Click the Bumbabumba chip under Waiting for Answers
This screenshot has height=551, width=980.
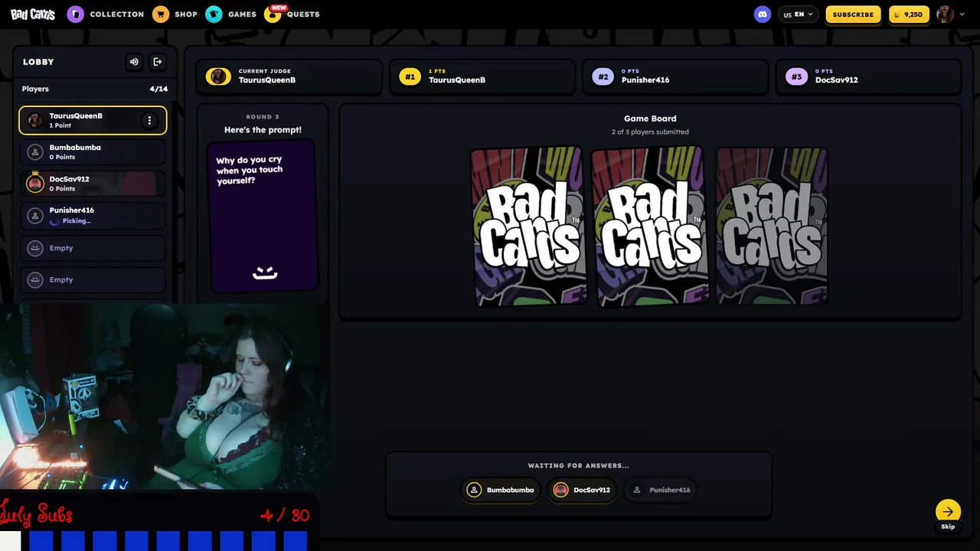tap(502, 490)
